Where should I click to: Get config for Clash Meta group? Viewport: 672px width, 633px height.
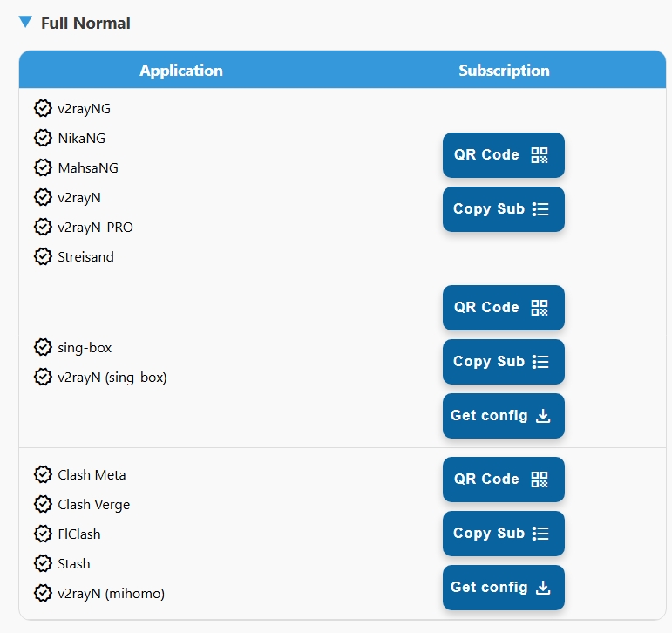[504, 587]
